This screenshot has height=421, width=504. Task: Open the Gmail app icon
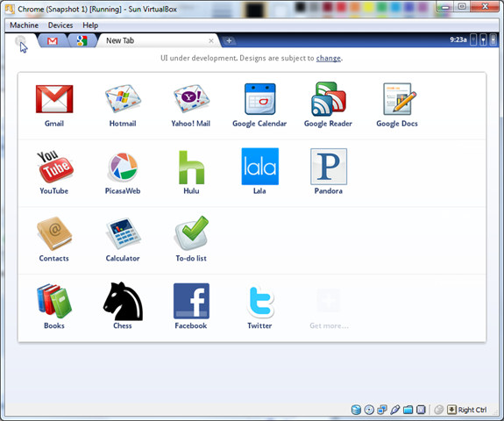54,99
